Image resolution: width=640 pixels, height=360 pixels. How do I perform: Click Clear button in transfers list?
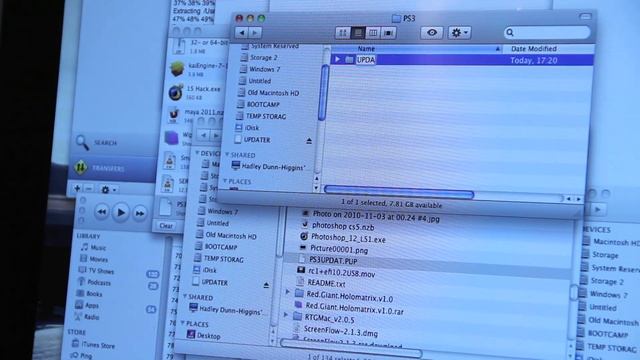(x=166, y=226)
